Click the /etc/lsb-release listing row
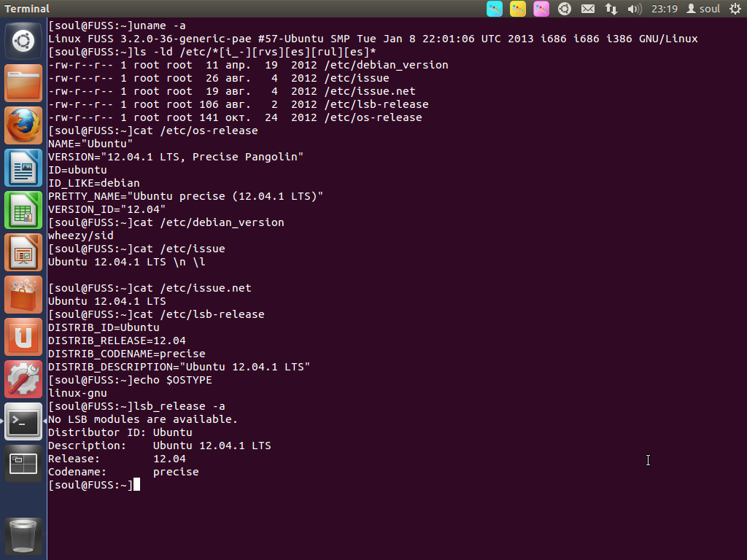747x560 pixels. point(239,104)
